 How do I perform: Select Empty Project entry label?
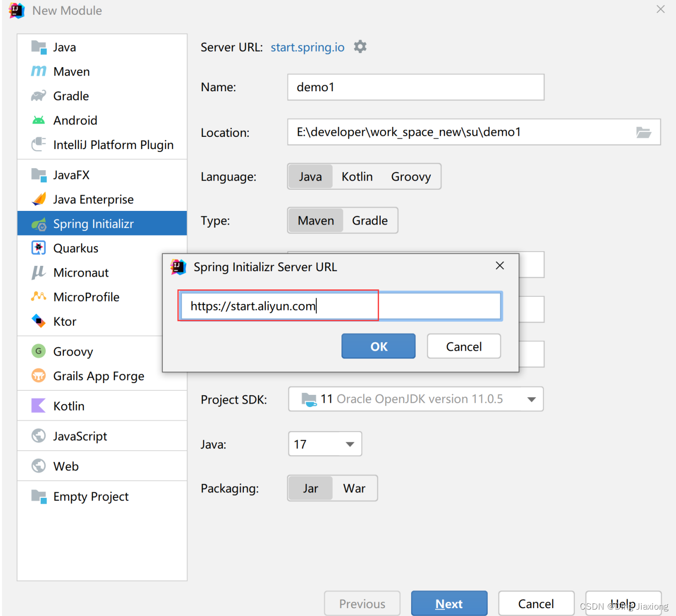[91, 497]
